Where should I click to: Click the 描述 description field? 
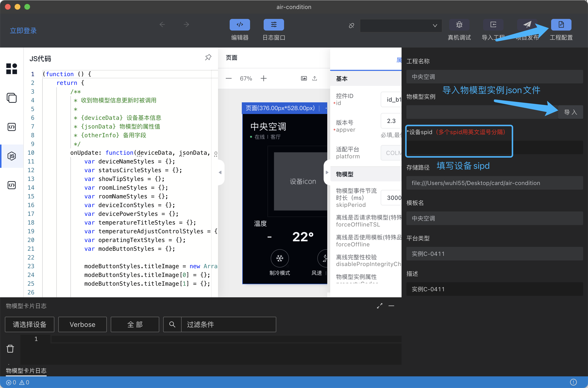point(494,289)
